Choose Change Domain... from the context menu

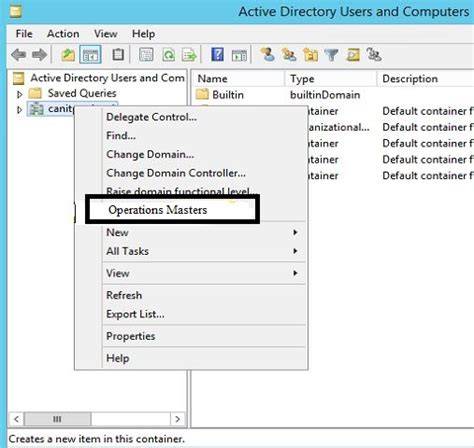[x=150, y=154]
